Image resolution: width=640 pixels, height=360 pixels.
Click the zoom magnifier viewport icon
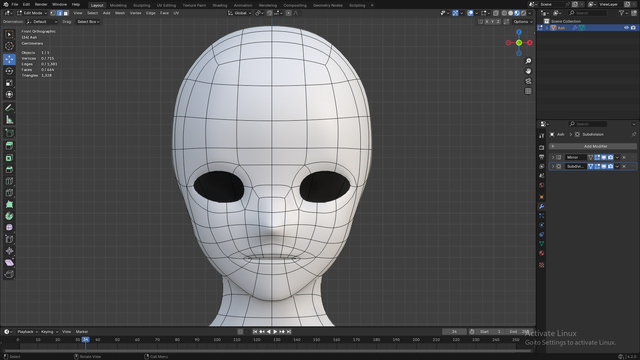[x=528, y=61]
